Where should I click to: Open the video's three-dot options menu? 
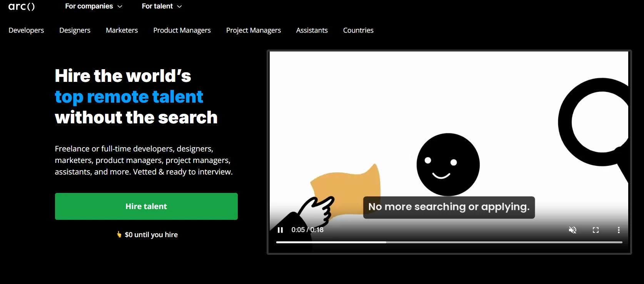[619, 230]
